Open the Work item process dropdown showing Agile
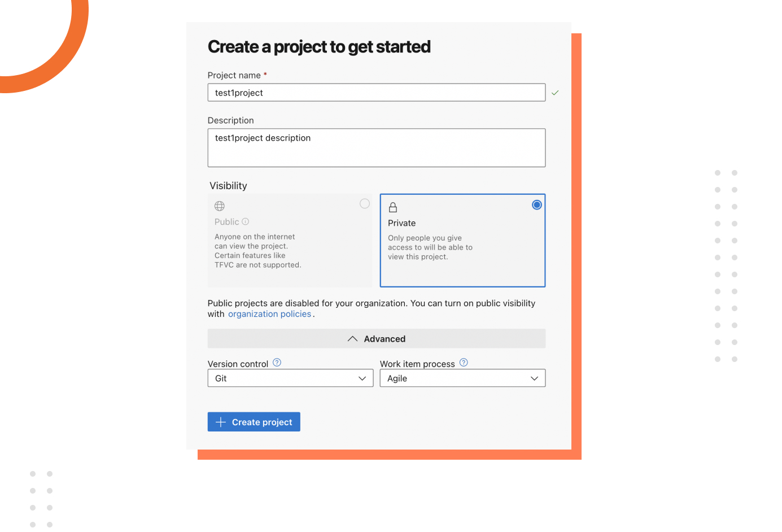Viewport: 782px width, 532px height. (462, 378)
